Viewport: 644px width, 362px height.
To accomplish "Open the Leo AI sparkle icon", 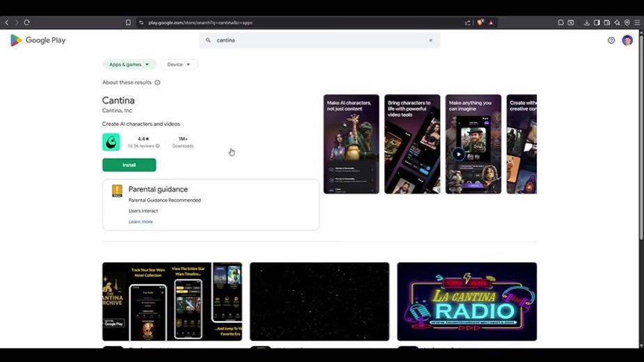I will pyautogui.click(x=617, y=22).
